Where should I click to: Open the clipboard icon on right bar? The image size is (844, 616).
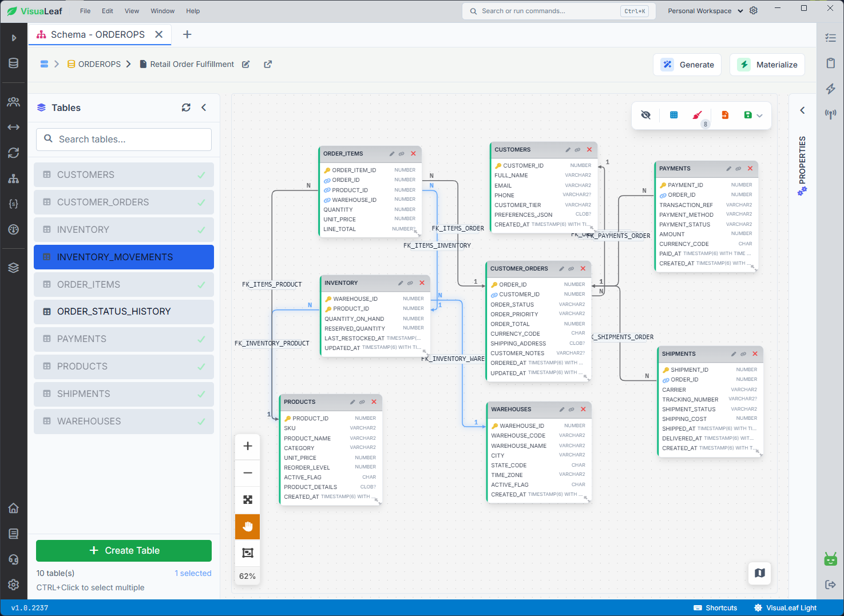pos(831,63)
